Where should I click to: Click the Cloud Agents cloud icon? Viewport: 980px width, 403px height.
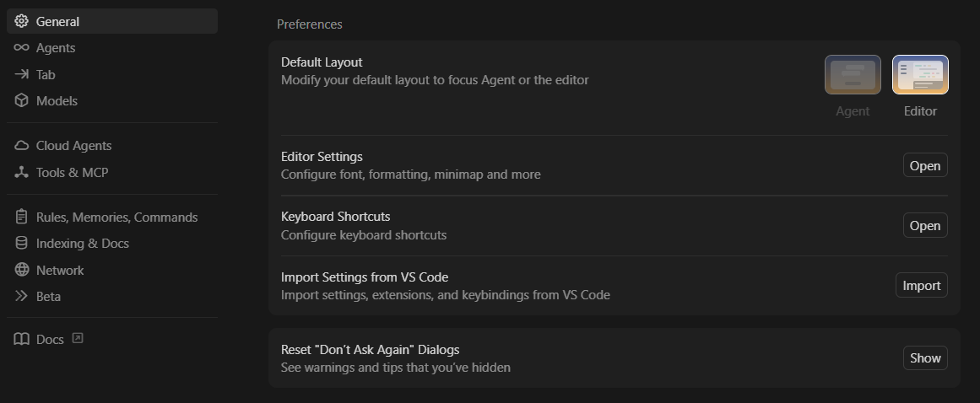(21, 145)
